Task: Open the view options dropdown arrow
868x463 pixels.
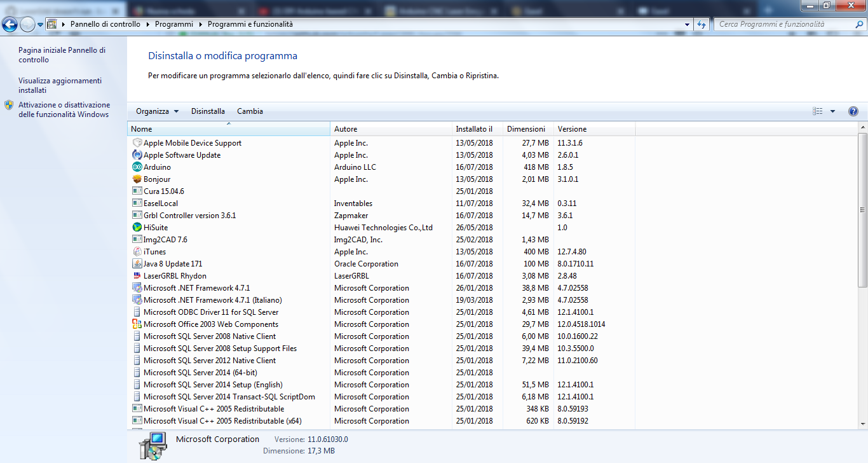Action: pos(832,111)
